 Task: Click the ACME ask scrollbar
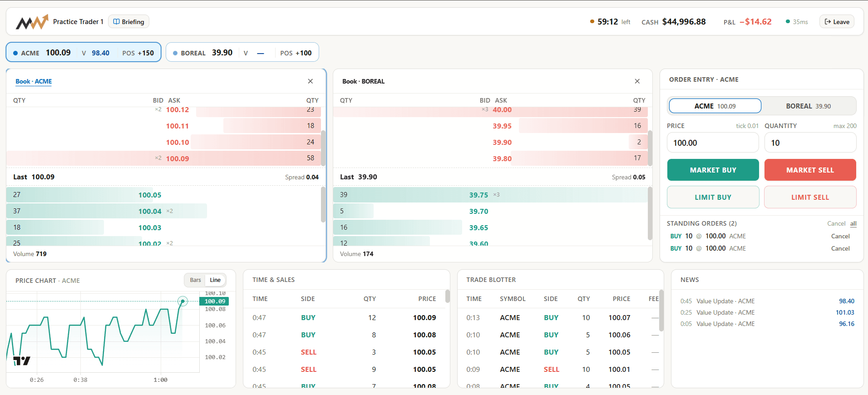[323, 148]
